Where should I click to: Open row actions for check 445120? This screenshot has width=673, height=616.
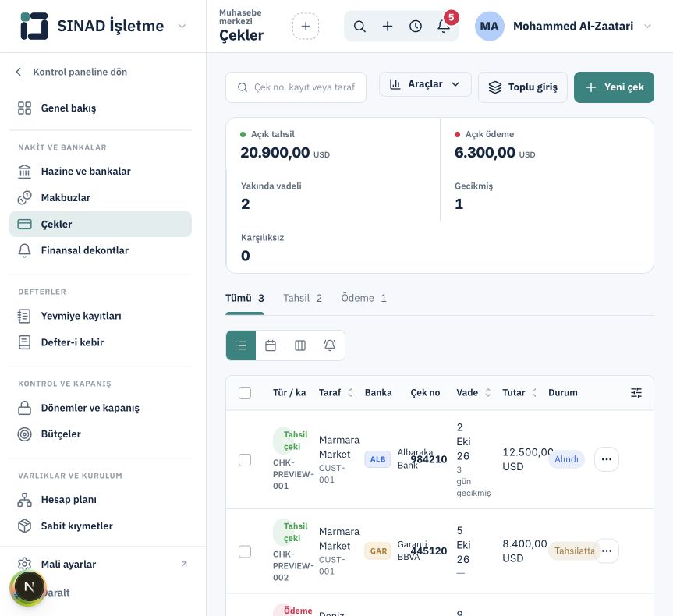pyautogui.click(x=607, y=551)
